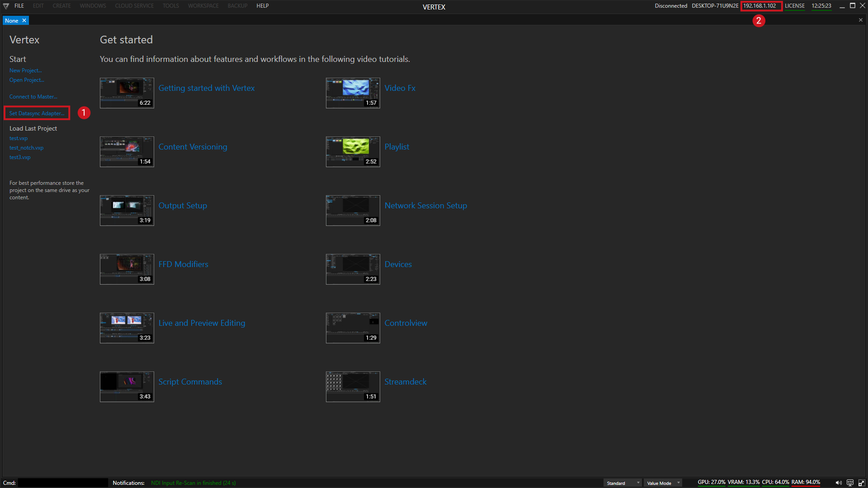
Task: Open Network Session Setup tutorial link
Action: (425, 206)
